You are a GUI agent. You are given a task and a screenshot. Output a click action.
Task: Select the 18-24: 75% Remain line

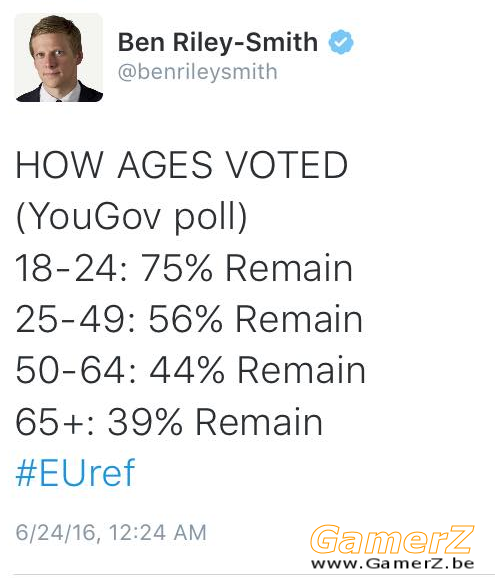pos(184,268)
